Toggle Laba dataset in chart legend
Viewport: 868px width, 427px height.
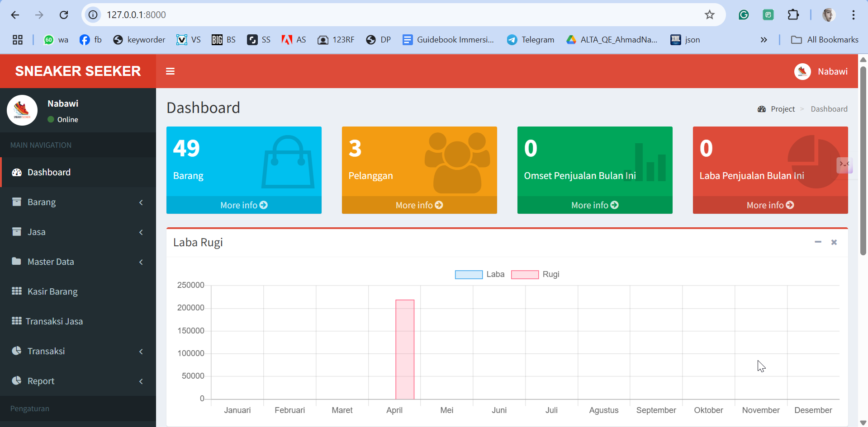pyautogui.click(x=479, y=274)
